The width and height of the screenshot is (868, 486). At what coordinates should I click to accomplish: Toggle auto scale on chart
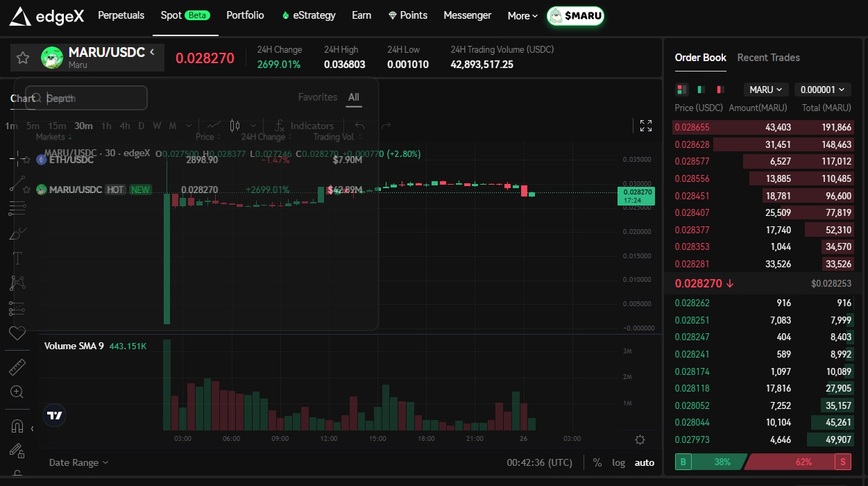(x=644, y=462)
